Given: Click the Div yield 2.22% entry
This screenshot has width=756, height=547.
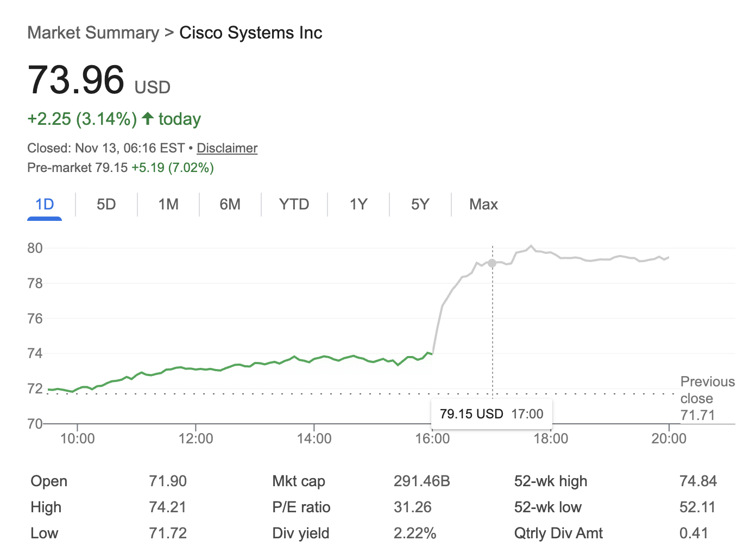Looking at the screenshot, I should pos(300,533).
